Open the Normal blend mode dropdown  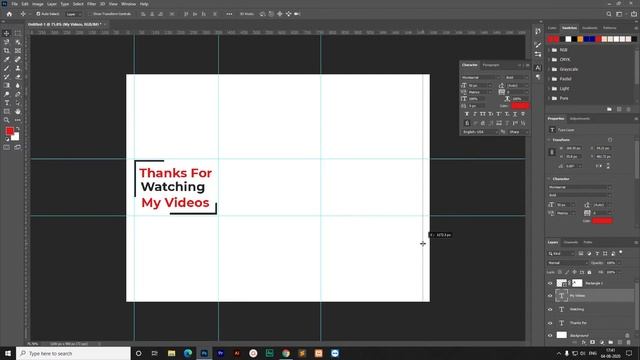point(567,263)
